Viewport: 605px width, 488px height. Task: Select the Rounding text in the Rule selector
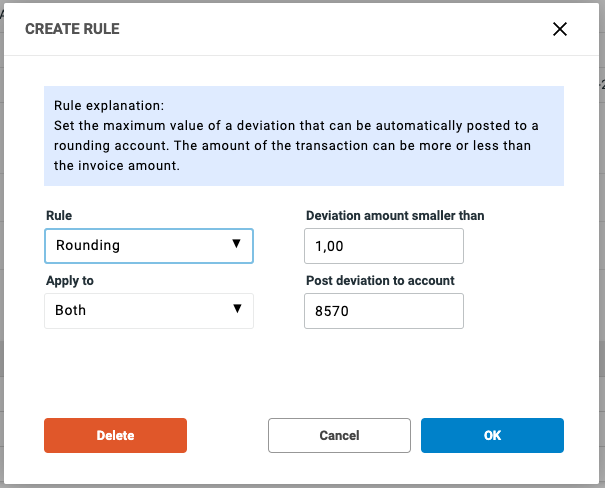[x=88, y=245]
